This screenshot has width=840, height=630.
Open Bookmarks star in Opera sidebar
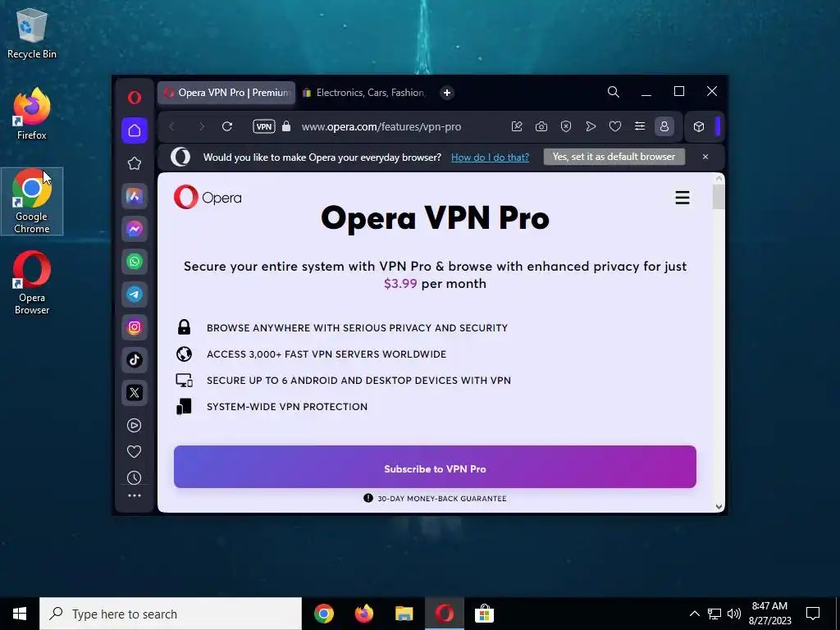tap(135, 163)
